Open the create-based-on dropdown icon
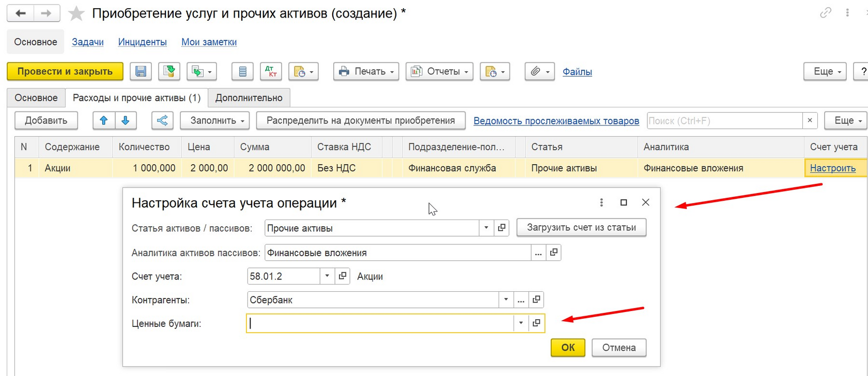 pyautogui.click(x=202, y=71)
